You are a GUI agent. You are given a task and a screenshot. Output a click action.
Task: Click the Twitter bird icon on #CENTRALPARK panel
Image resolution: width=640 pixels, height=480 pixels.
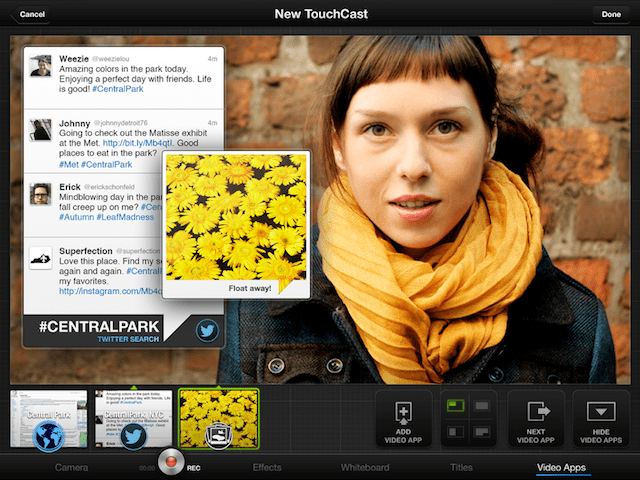207,331
